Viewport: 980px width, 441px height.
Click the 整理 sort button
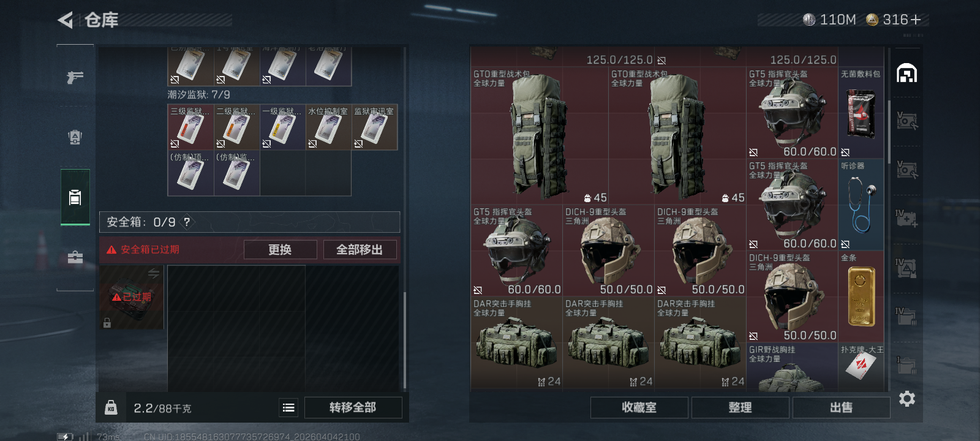[x=740, y=407]
